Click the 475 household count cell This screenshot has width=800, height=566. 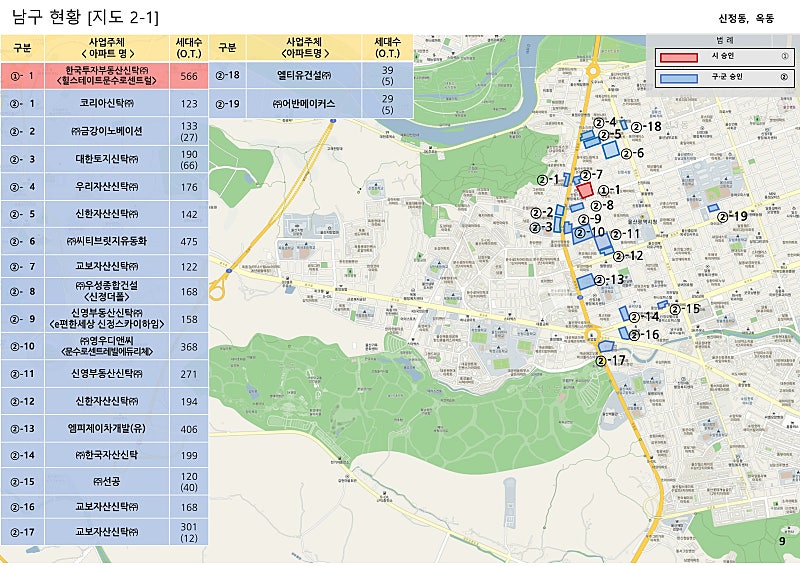189,241
